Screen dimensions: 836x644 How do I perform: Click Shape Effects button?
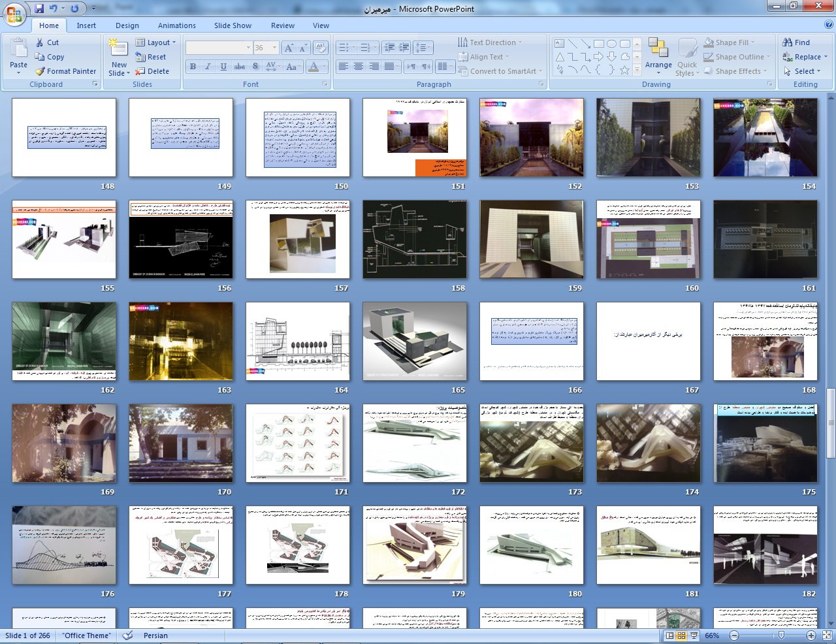click(x=735, y=71)
